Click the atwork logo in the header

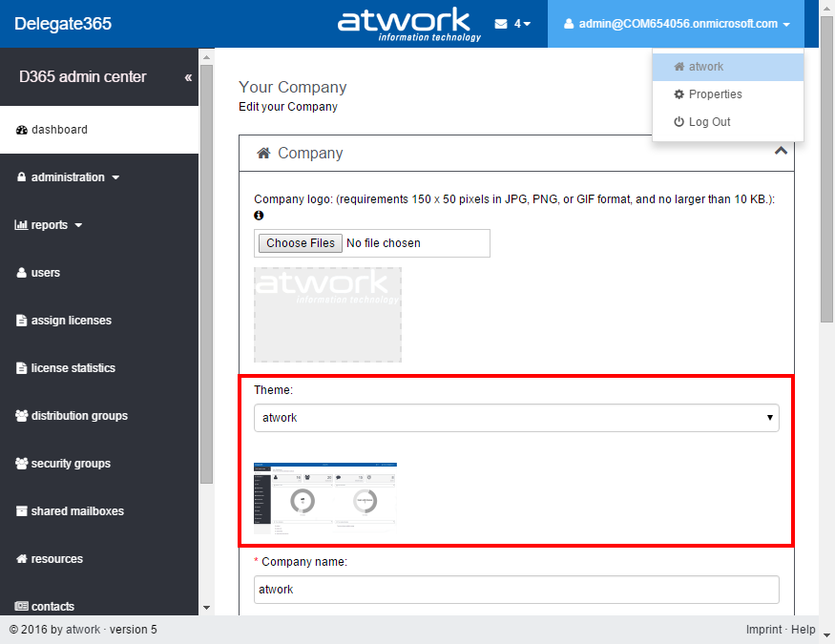point(408,24)
